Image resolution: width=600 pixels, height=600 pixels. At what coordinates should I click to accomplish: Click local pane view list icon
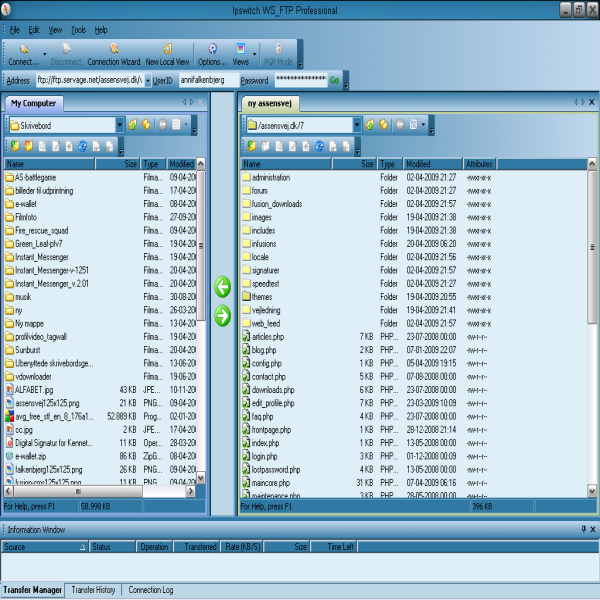click(176, 125)
